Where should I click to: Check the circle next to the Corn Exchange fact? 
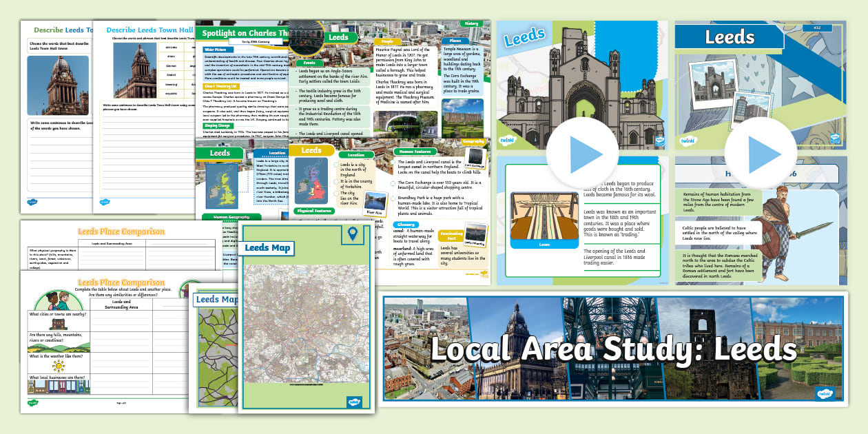pos(393,183)
